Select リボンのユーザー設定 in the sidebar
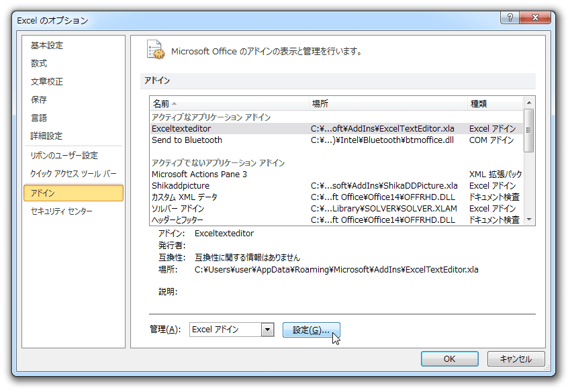This screenshot has height=392, width=570. coord(64,156)
